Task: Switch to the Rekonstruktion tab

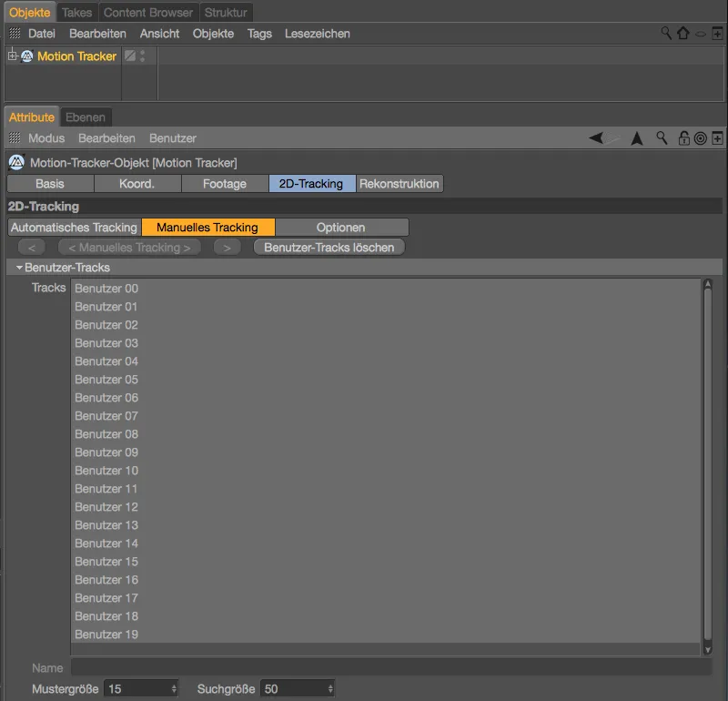Action: click(399, 184)
